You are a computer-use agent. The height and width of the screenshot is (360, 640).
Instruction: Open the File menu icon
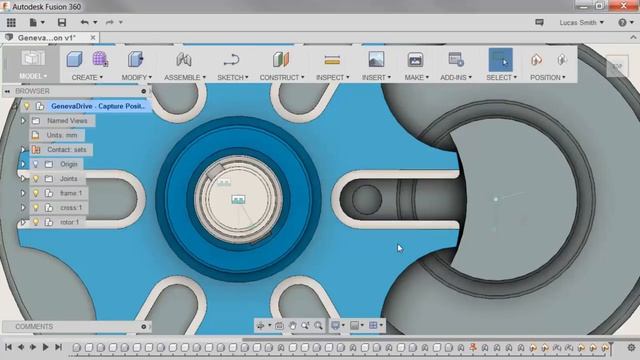[33, 22]
